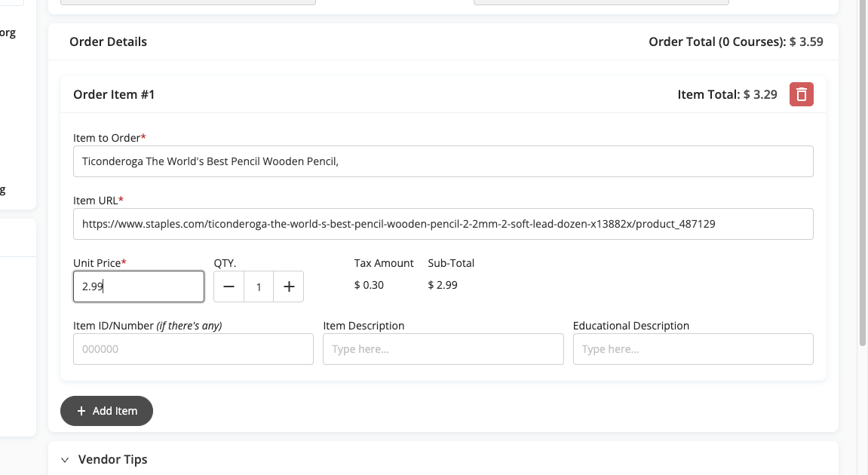Delete Order Item #1 with trash icon
The width and height of the screenshot is (868, 475).
click(x=801, y=94)
